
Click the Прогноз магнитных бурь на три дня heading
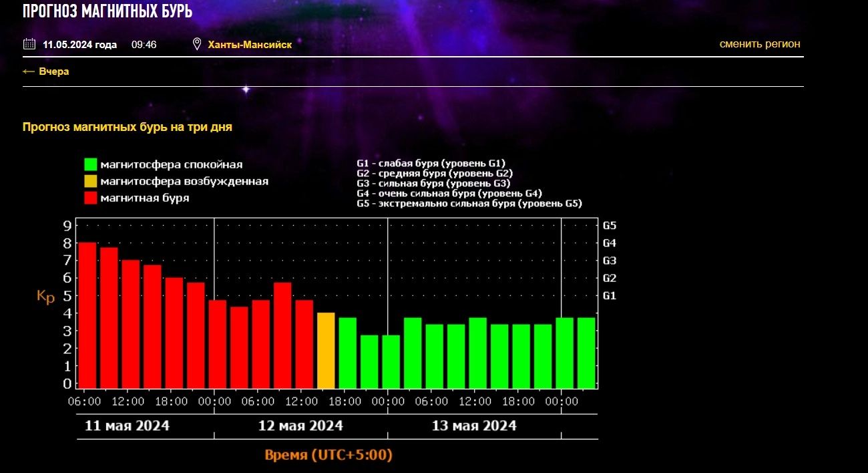pos(128,127)
